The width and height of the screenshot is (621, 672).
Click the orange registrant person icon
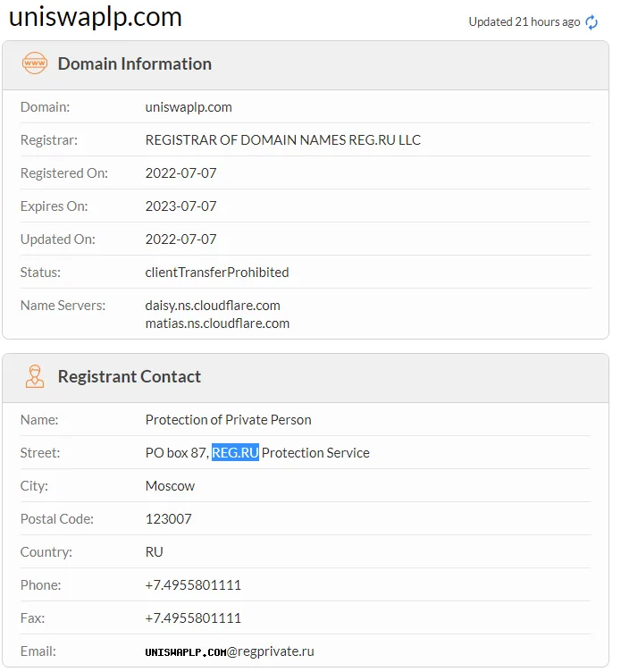point(35,376)
